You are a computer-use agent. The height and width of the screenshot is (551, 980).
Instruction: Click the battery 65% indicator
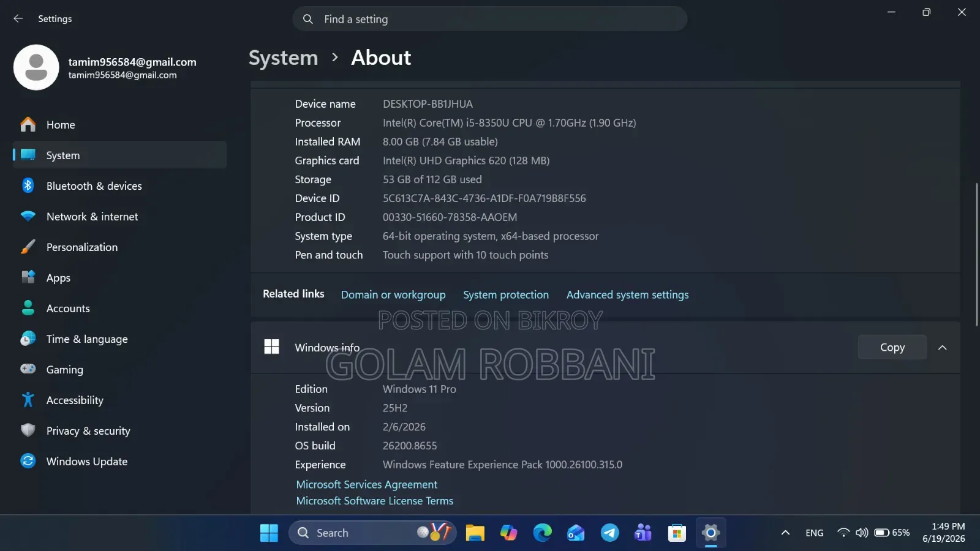tap(892, 533)
